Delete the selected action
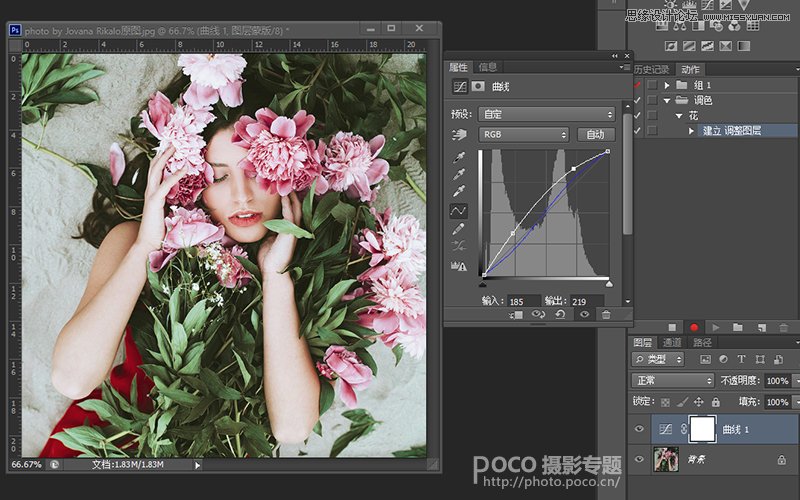Screen dimensions: 800x500 point(784,328)
